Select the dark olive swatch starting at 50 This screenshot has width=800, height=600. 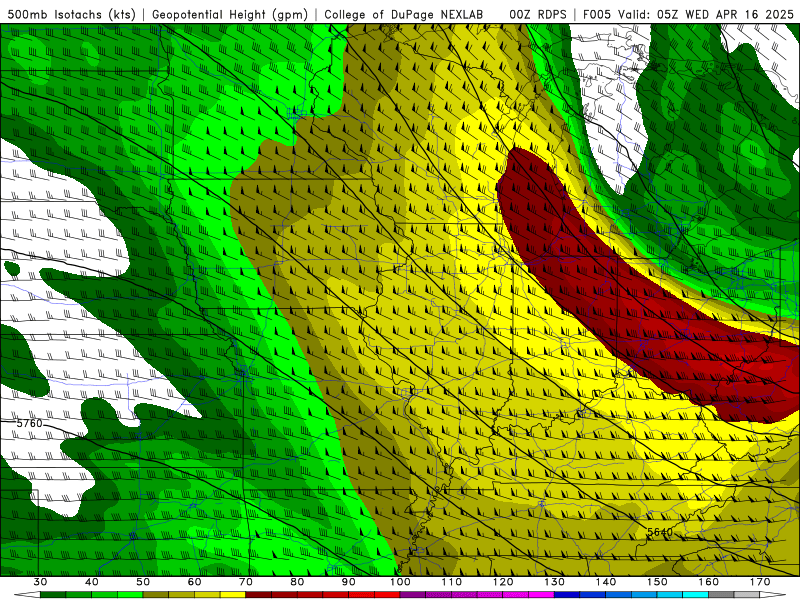(156, 595)
